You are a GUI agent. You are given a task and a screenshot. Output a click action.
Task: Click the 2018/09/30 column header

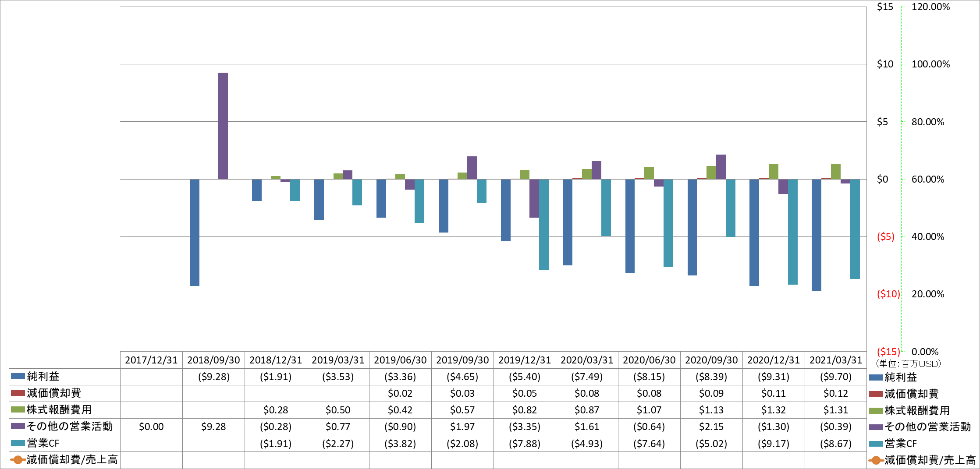tap(213, 360)
